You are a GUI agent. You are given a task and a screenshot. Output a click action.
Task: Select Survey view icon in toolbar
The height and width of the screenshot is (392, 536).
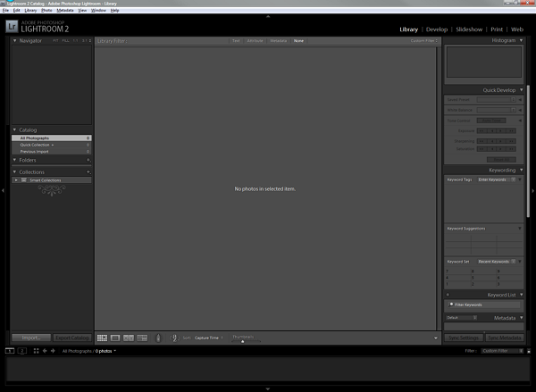(x=142, y=338)
